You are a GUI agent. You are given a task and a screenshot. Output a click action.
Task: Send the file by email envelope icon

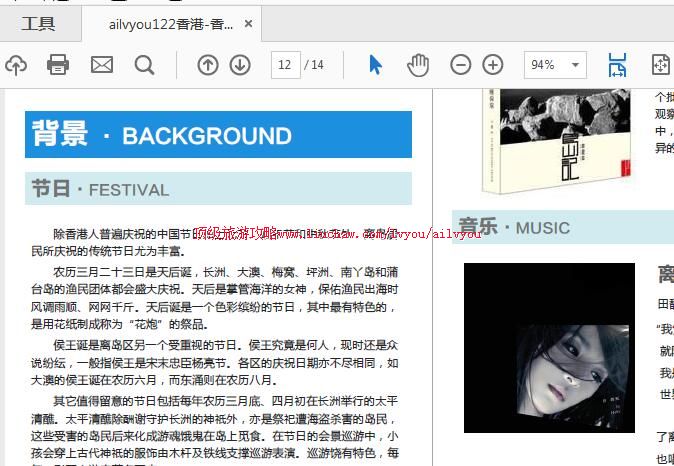click(102, 65)
